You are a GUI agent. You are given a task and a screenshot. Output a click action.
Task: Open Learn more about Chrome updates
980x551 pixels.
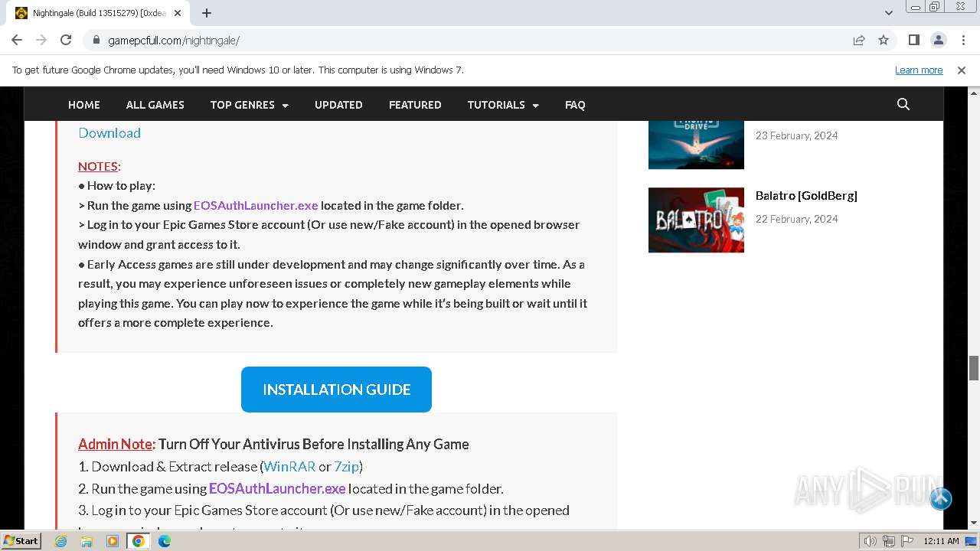pyautogui.click(x=919, y=70)
